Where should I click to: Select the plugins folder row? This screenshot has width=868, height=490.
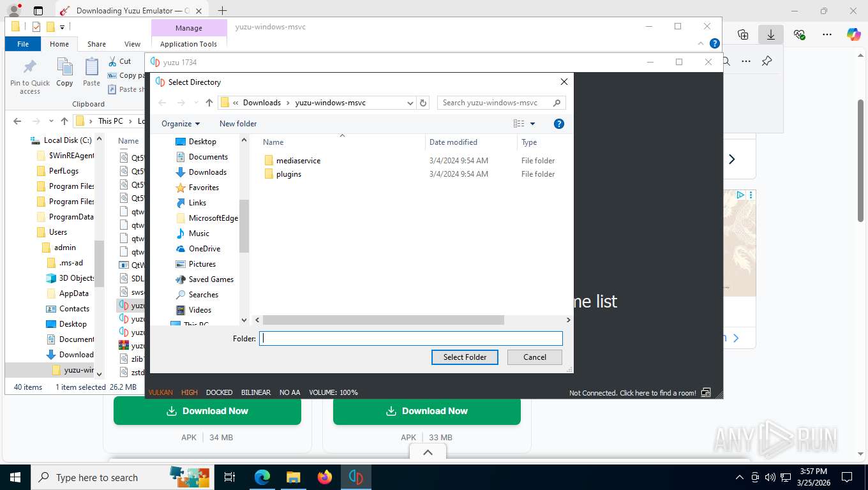pos(288,174)
